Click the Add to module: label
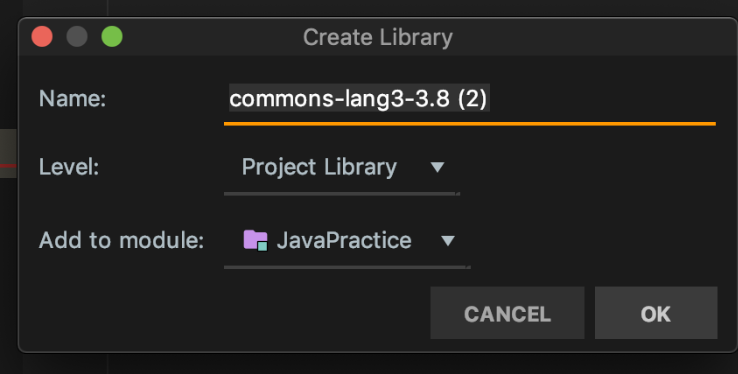 (x=121, y=240)
